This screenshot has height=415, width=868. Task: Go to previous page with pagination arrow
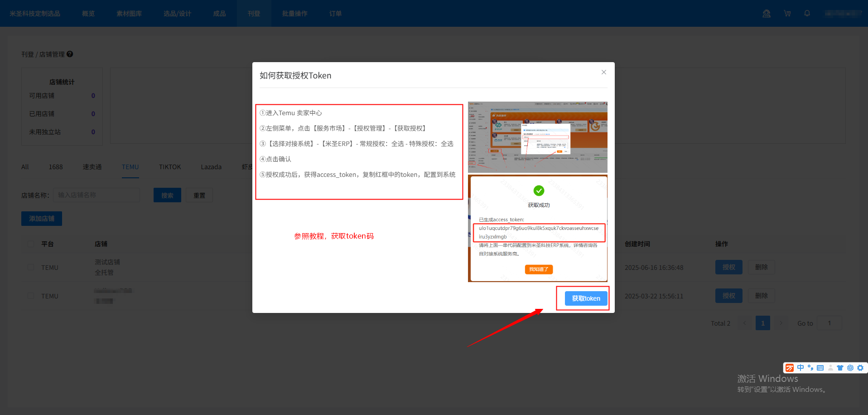pos(745,323)
